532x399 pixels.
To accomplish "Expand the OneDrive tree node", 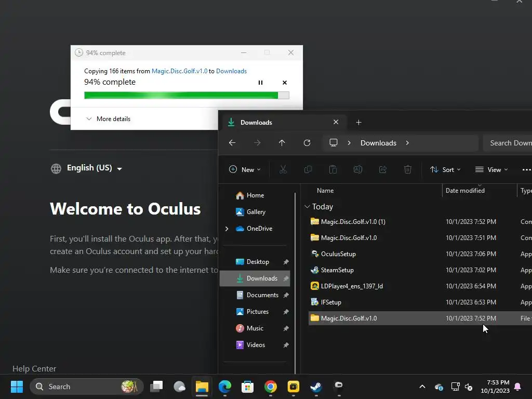I will pos(227,229).
